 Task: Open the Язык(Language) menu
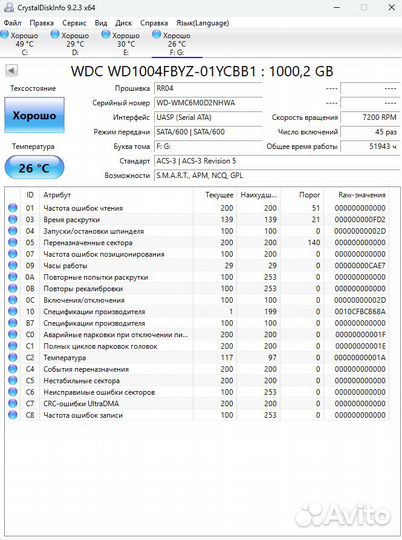pos(203,23)
